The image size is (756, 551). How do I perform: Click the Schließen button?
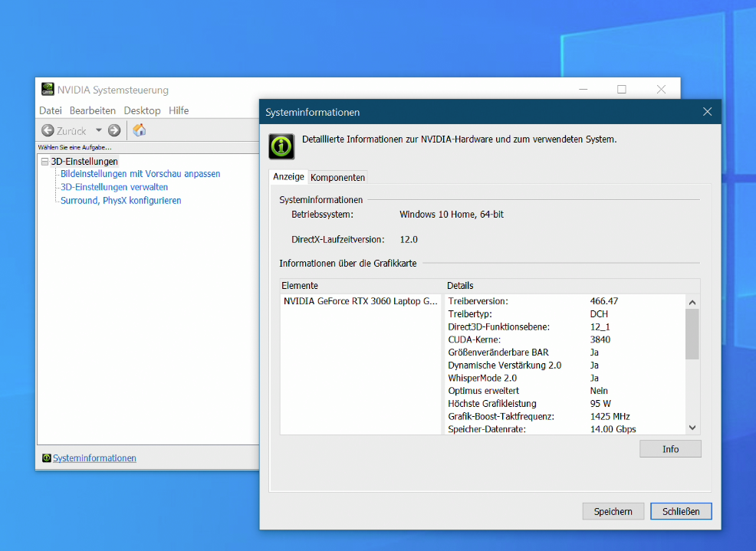pos(681,511)
